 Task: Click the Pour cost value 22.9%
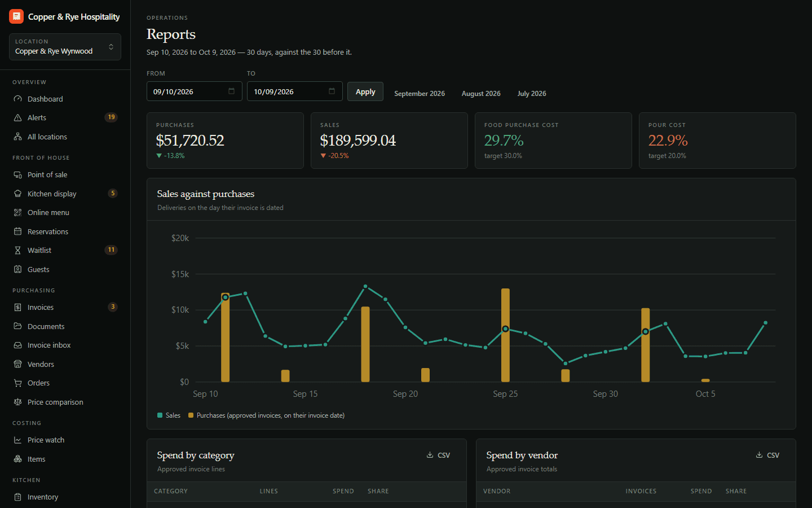pyautogui.click(x=668, y=140)
